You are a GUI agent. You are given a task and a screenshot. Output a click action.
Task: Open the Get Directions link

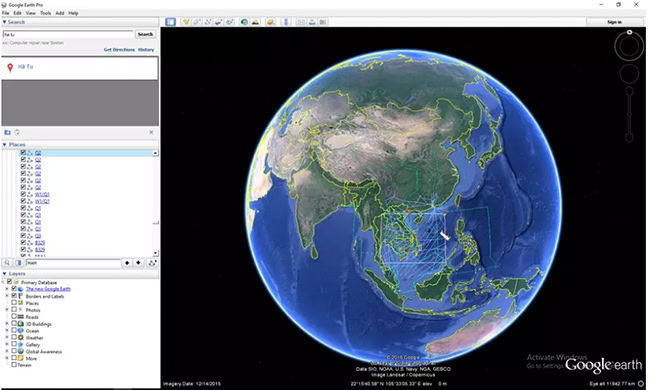click(119, 49)
